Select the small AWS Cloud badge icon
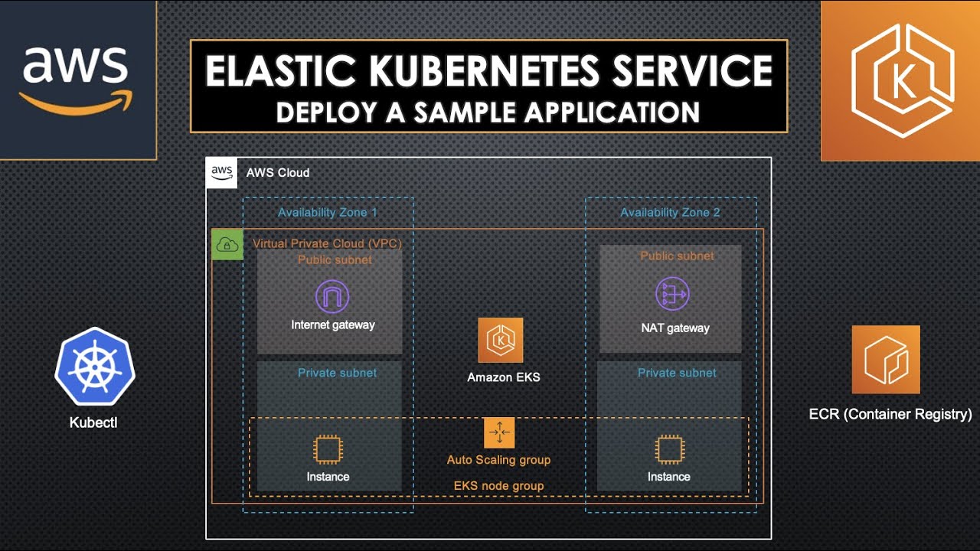 (222, 173)
